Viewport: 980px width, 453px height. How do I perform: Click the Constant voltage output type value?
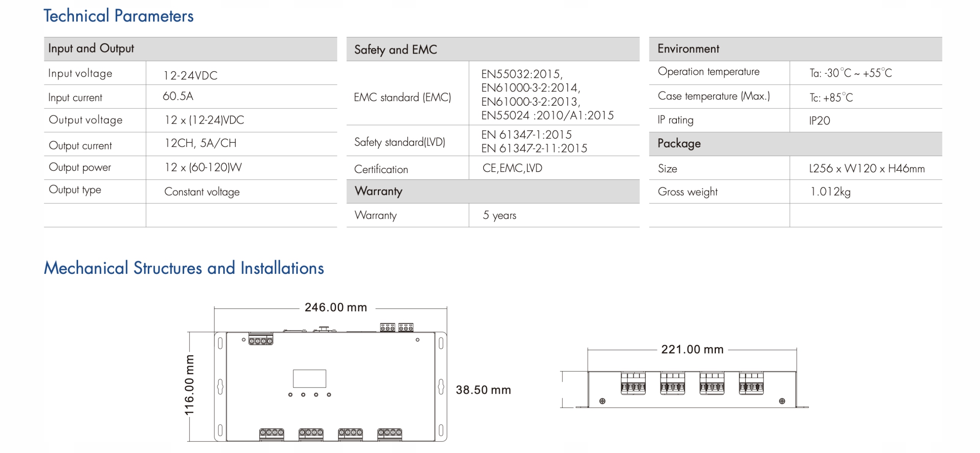coord(202,192)
